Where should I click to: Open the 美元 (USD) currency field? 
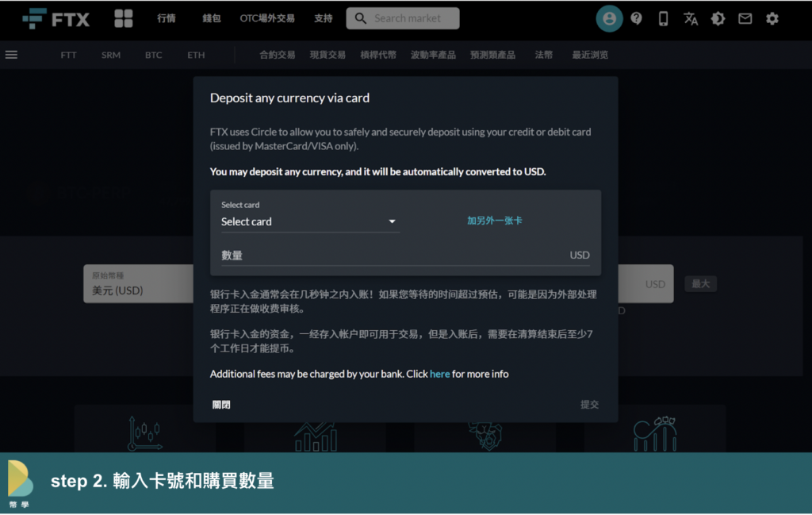(x=138, y=284)
